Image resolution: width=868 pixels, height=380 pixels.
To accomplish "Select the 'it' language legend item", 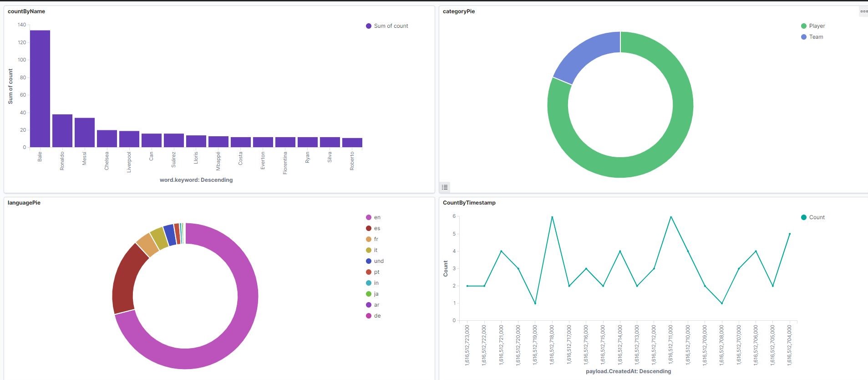I will pyautogui.click(x=372, y=250).
